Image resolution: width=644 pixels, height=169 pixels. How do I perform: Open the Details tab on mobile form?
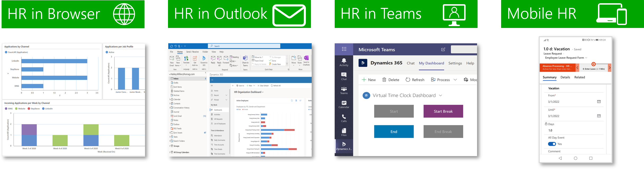coord(565,77)
